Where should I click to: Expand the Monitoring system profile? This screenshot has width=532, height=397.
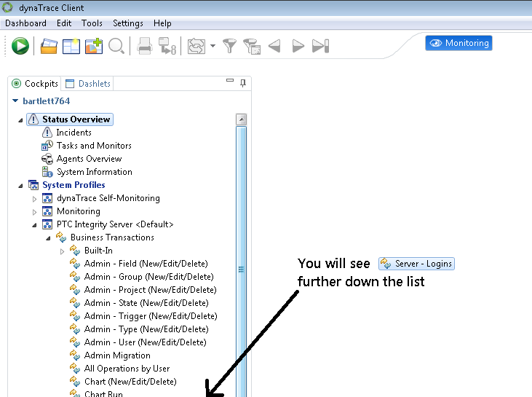click(34, 212)
